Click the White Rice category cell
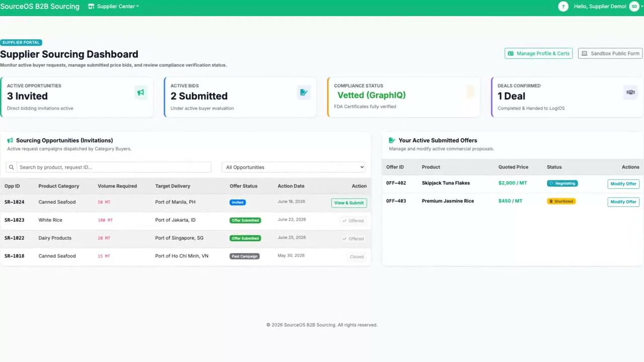This screenshot has height=362, width=644. 50,220
